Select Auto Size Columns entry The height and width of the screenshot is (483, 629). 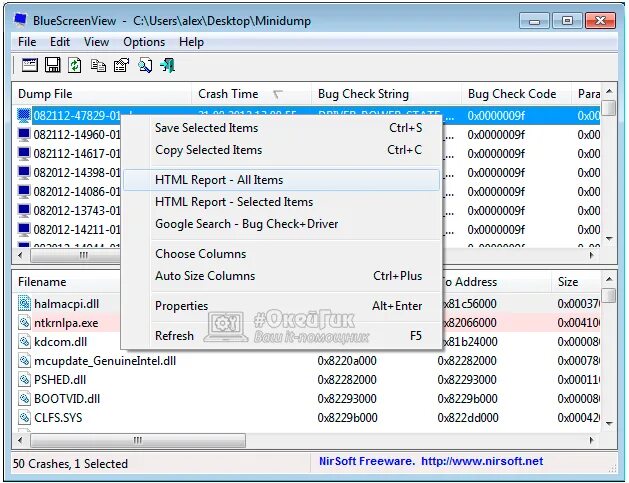(282, 276)
